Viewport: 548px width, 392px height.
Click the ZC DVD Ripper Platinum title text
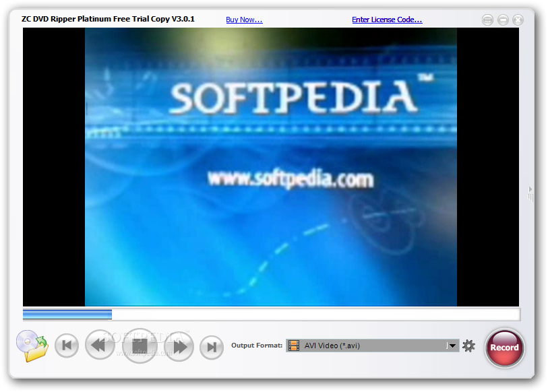coord(108,20)
